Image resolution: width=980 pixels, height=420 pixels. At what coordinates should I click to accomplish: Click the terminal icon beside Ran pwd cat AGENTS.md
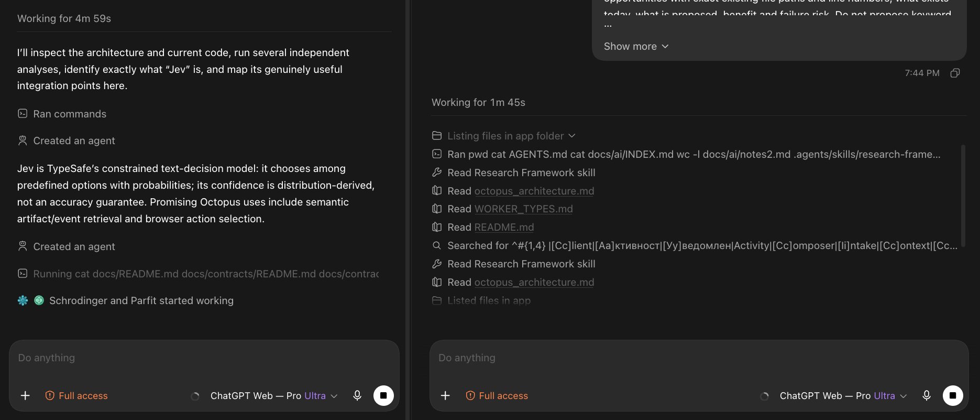pyautogui.click(x=437, y=154)
